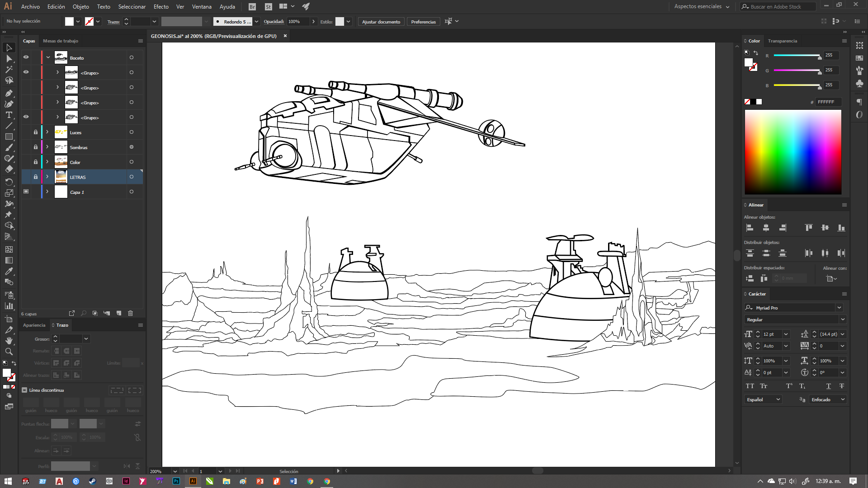Delete selected layer with trash icon
868x488 pixels.
[131, 313]
